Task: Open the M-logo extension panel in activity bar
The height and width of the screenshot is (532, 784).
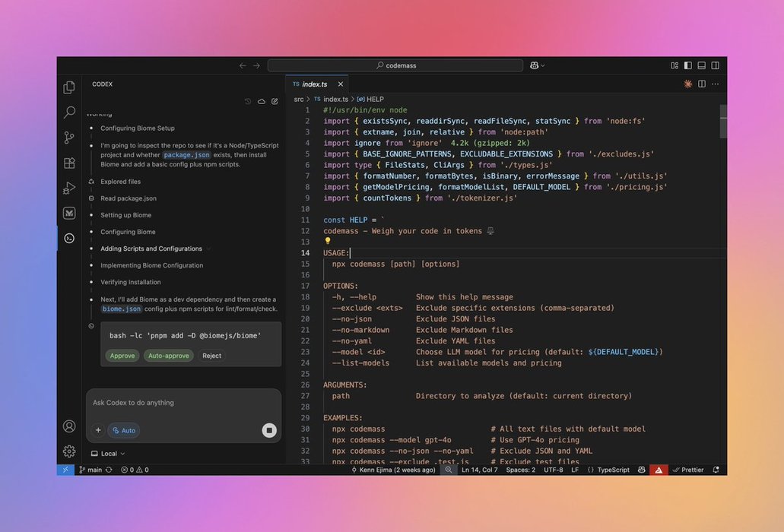Action: pyautogui.click(x=69, y=214)
